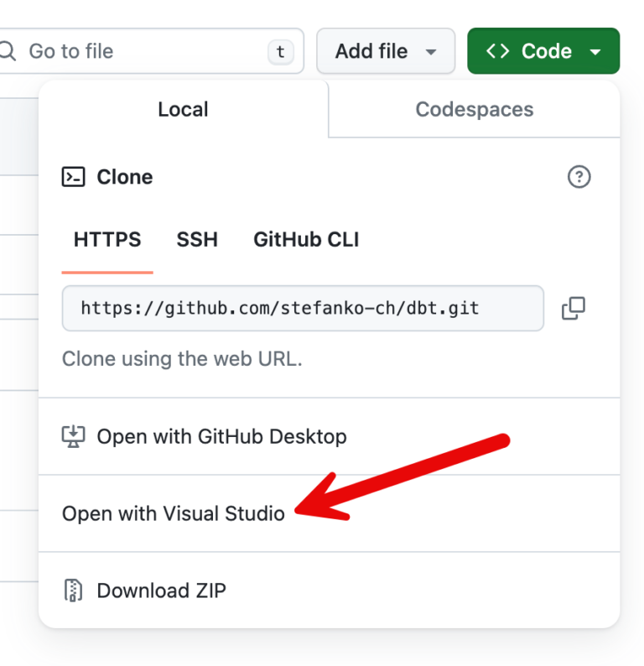644x666 pixels.
Task: Click the terminal icon beside Clone
Action: click(x=74, y=177)
